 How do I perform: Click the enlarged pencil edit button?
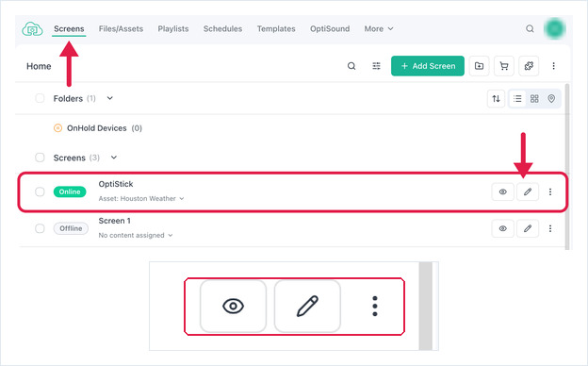(307, 306)
